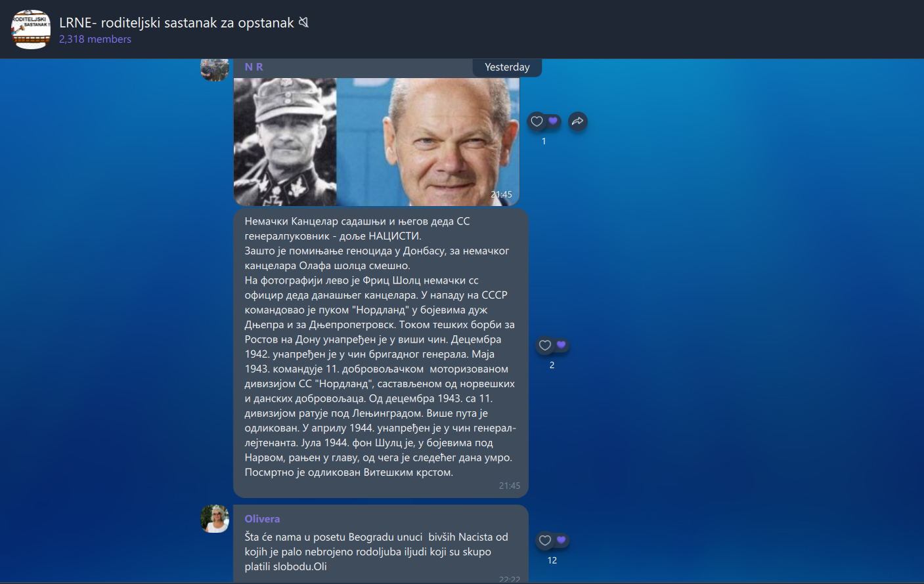The image size is (924, 584).
Task: Open the photo of two men
Action: [376, 142]
